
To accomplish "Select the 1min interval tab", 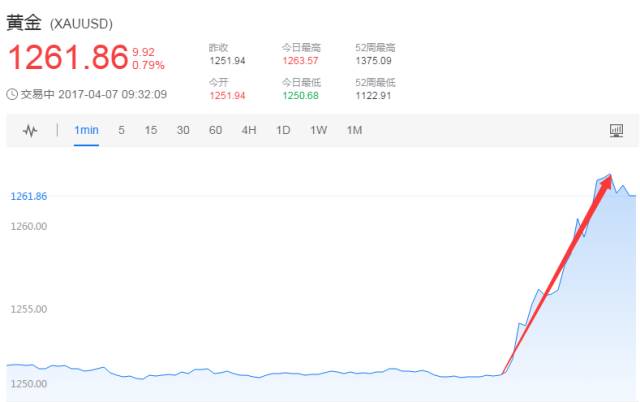I will coord(86,131).
